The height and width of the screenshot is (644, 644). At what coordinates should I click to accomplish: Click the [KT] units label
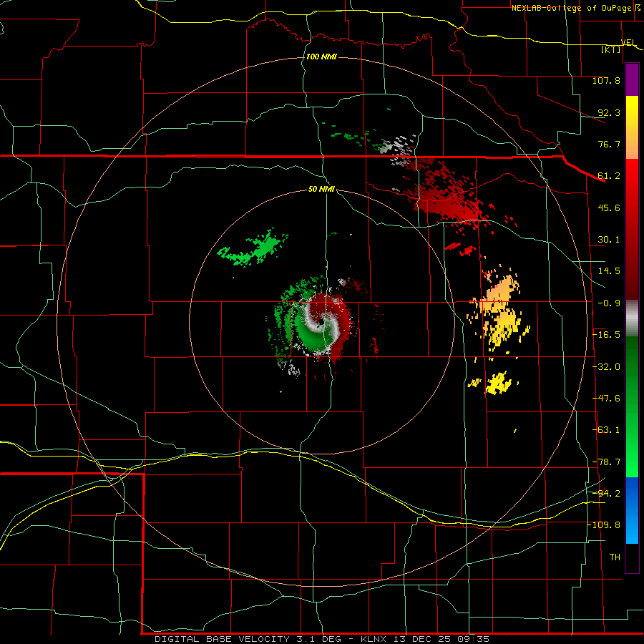pos(611,49)
